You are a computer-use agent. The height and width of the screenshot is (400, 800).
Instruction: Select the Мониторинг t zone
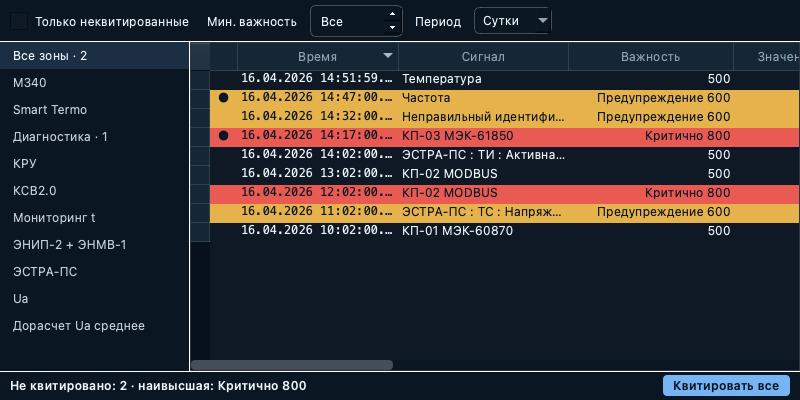click(x=94, y=218)
